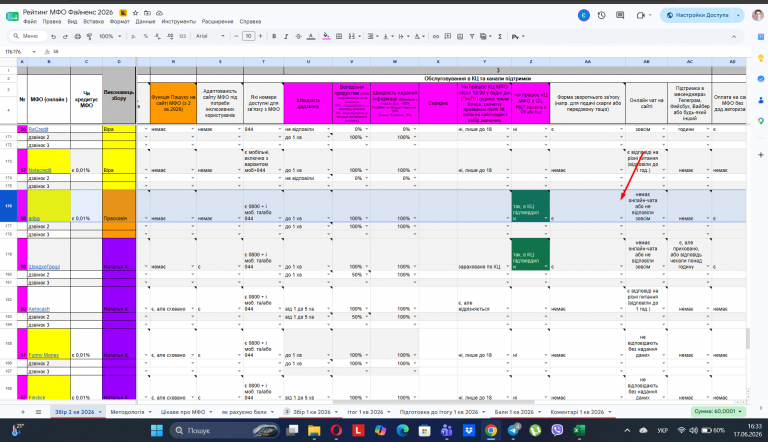
Task: Open the Сумма: 60,0001 summary dropdown
Action: tap(718, 412)
